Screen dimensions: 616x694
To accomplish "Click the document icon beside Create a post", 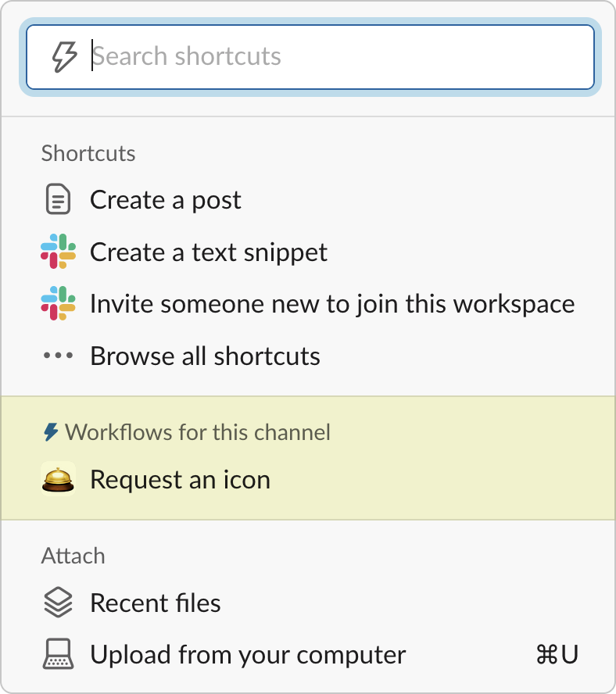I will coord(58,199).
